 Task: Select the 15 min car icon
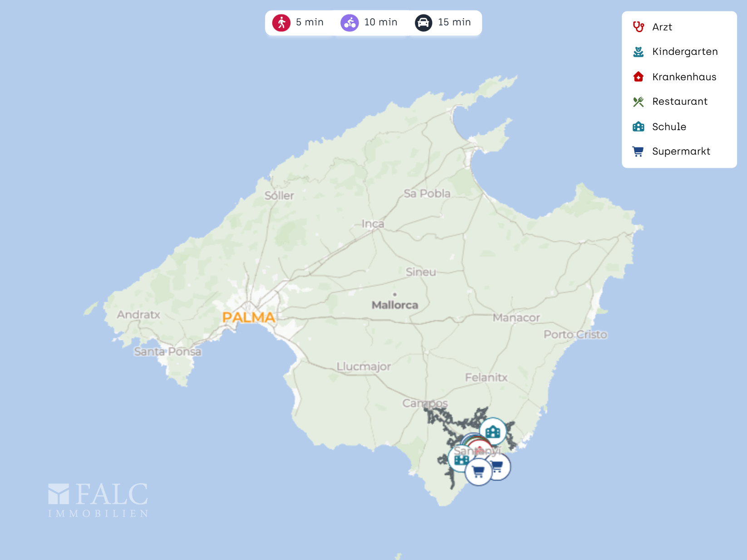coord(423,23)
